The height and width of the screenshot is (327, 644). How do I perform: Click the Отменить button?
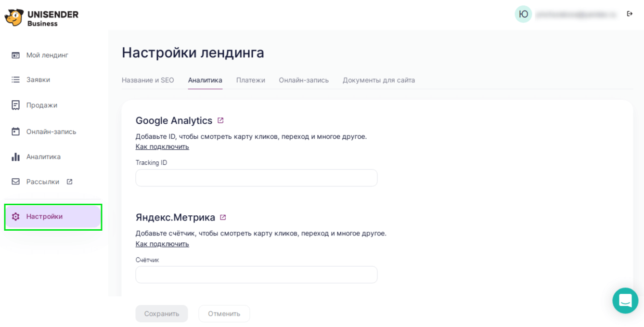224,314
